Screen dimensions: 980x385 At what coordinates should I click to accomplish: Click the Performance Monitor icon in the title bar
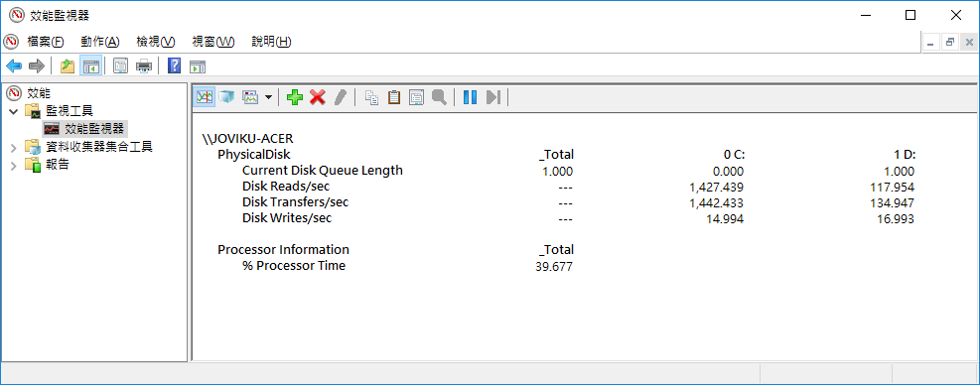[16, 15]
